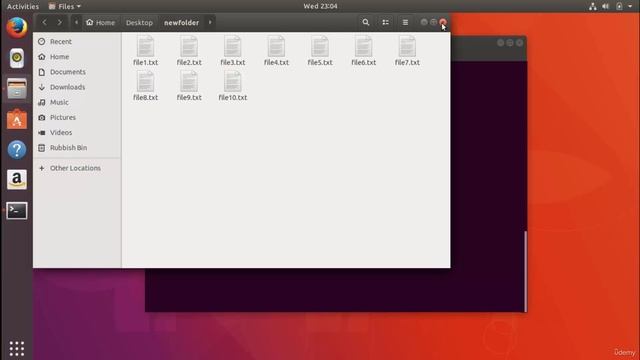Maximize the Files window

433,22
